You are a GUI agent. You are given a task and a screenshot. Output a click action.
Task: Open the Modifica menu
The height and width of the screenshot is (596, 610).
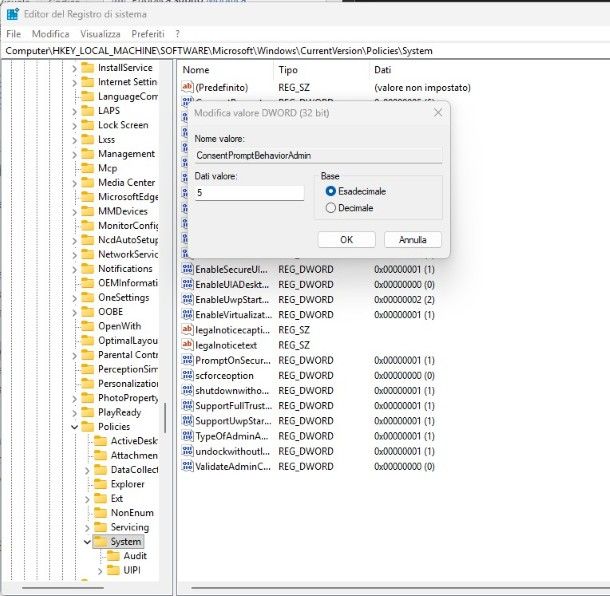[x=50, y=33]
